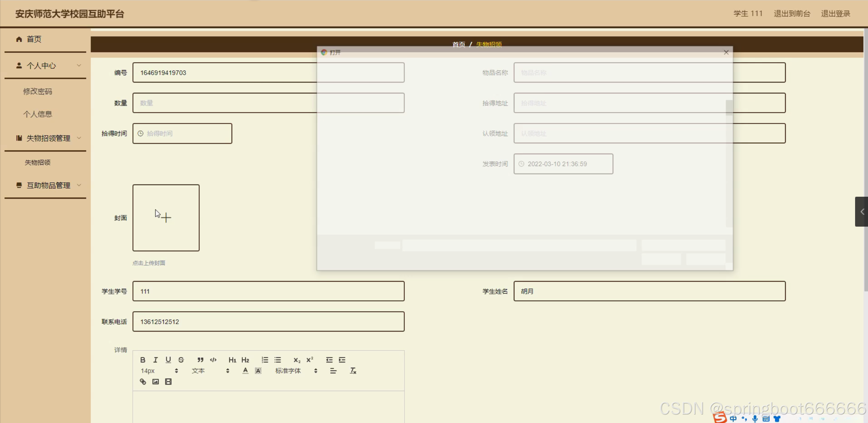Insert a hyperlink with the link icon
The width and height of the screenshot is (868, 423).
[143, 382]
